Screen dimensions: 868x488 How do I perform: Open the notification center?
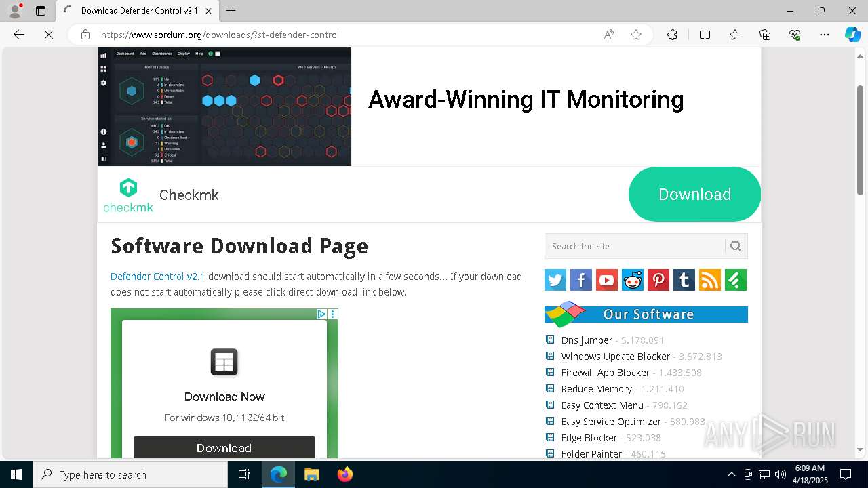tap(846, 474)
